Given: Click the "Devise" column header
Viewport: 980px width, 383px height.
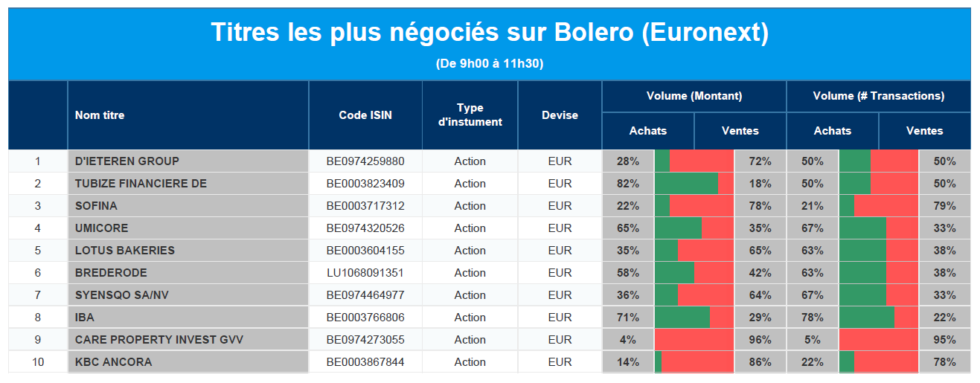Looking at the screenshot, I should pos(560,115).
